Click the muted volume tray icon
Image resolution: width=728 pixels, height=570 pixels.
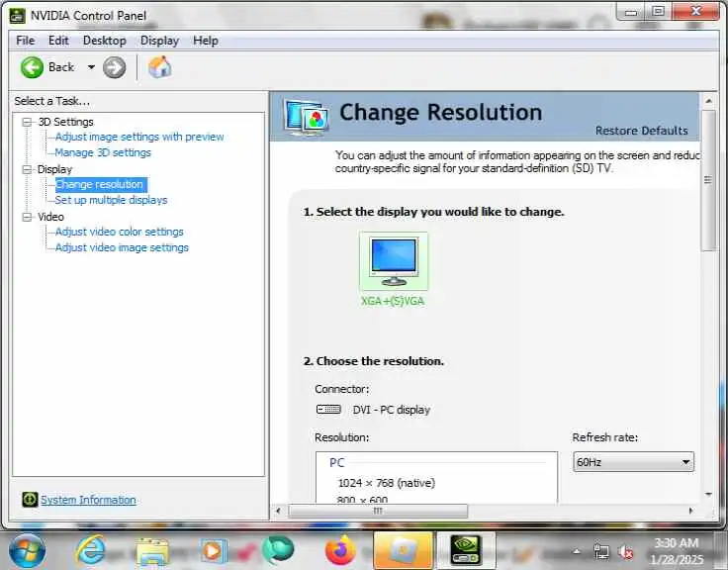(x=625, y=552)
